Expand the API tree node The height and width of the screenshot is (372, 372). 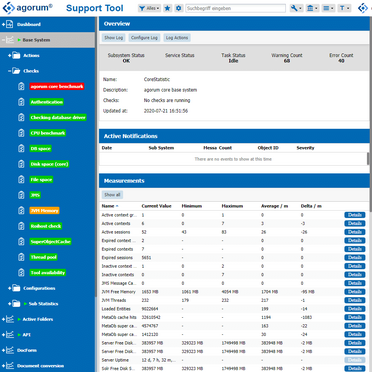click(3, 335)
